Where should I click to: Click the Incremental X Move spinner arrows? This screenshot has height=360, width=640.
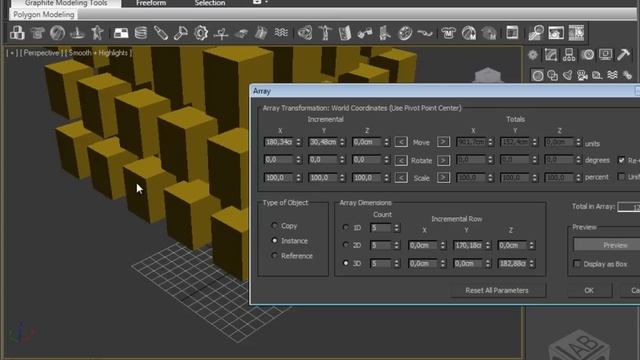pos(298,142)
